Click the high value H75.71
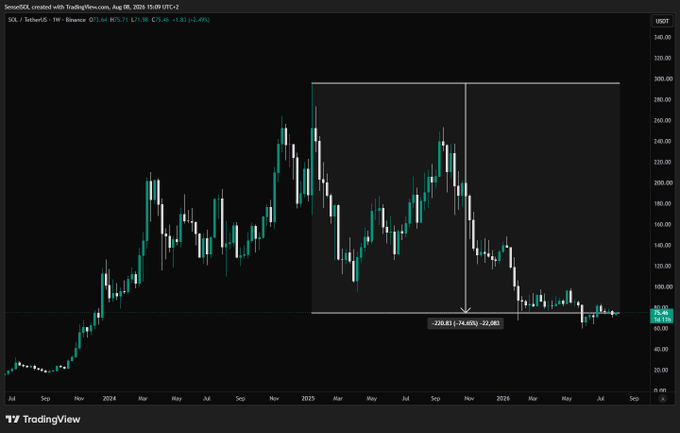The width and height of the screenshot is (680, 433). (x=119, y=20)
